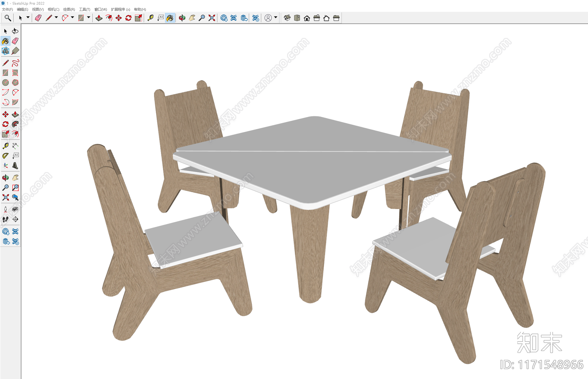Expand the user account dropdown arrow
This screenshot has height=379, width=588.
click(276, 18)
